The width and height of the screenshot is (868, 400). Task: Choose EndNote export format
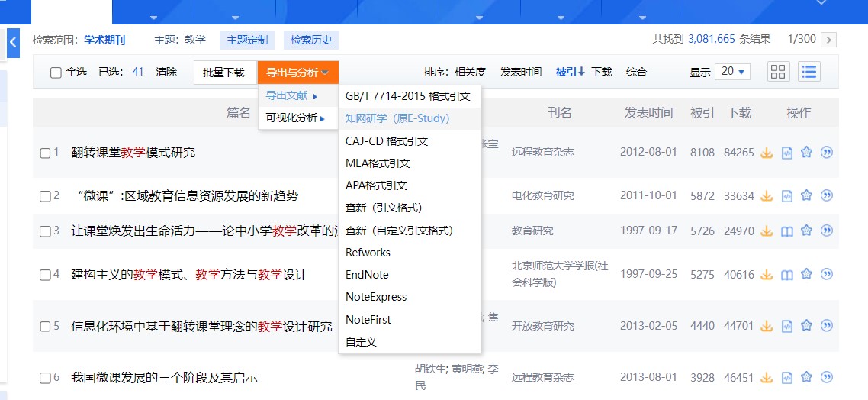pos(367,275)
